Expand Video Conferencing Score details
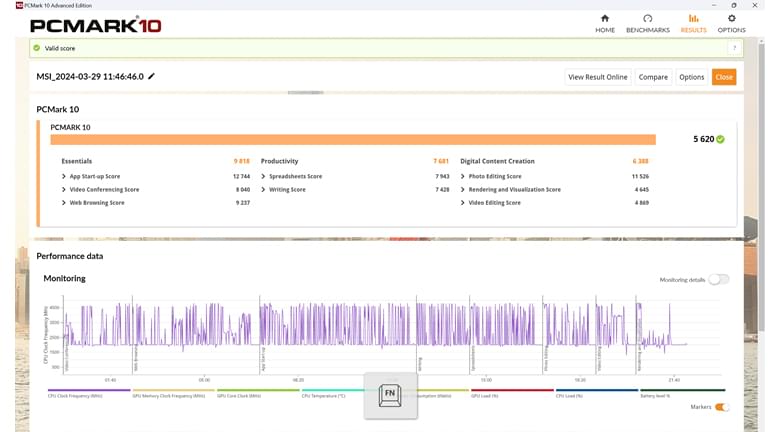This screenshot has width=780, height=432. tap(64, 190)
